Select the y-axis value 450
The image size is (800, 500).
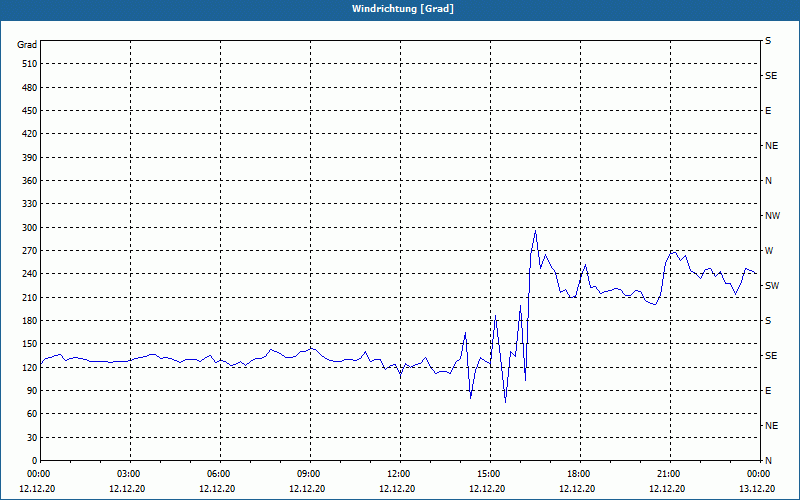coord(30,111)
